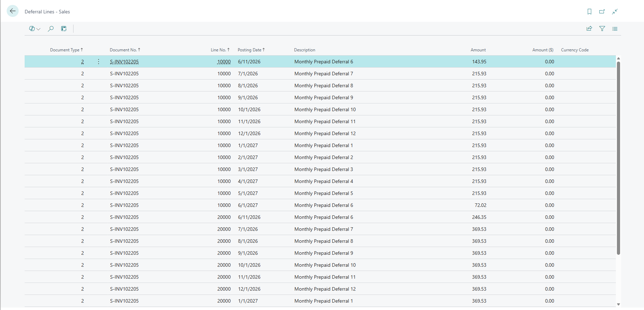Select Monthly Prepaid Deferral 10 in line 20000

click(325, 265)
